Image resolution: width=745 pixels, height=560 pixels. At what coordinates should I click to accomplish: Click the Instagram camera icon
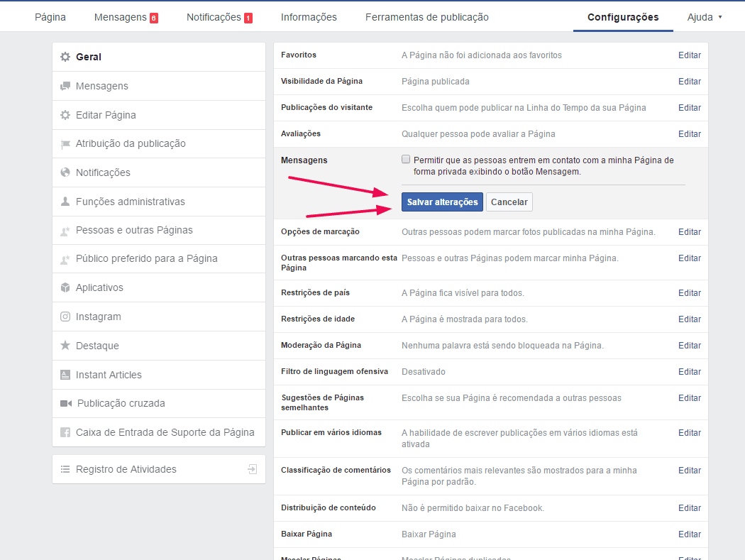[65, 317]
